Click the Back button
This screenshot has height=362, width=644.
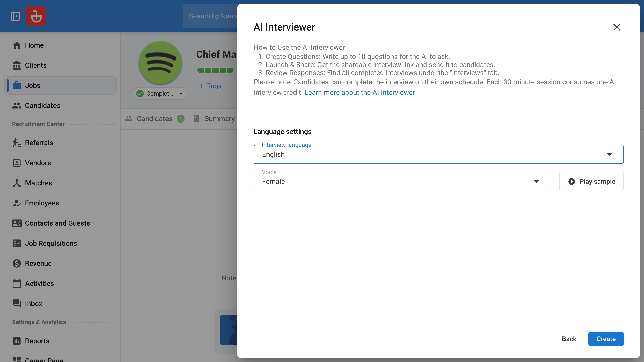click(569, 339)
